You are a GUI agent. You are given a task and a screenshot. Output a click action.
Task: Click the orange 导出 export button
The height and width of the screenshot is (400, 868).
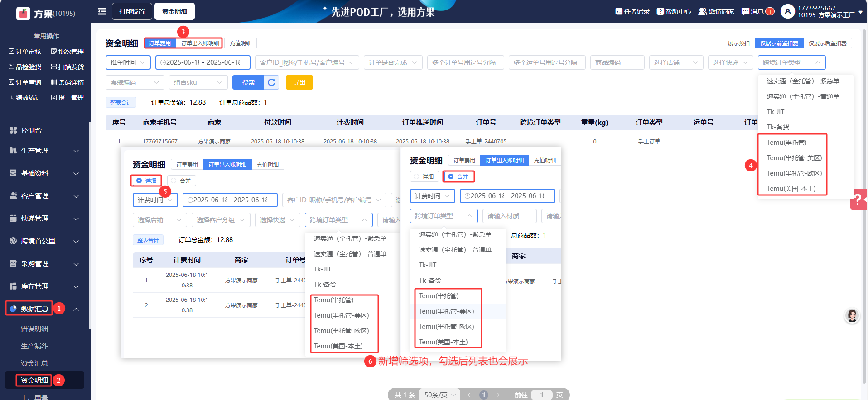pos(299,82)
